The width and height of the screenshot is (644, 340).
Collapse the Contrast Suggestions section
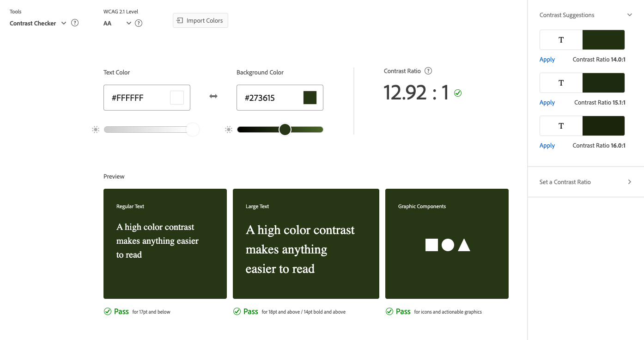(630, 15)
